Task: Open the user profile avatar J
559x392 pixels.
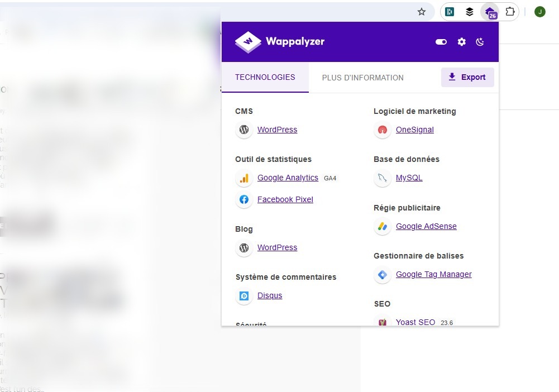Action: click(539, 12)
